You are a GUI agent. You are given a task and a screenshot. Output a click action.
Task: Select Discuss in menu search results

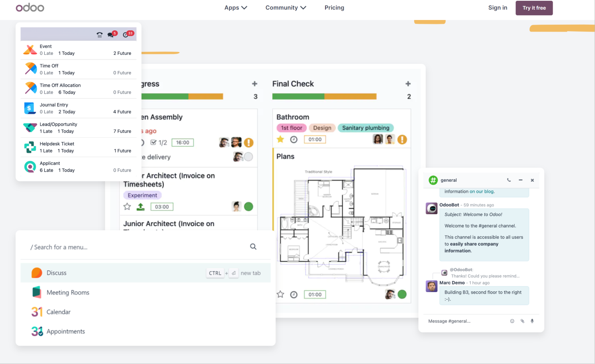[146, 273]
